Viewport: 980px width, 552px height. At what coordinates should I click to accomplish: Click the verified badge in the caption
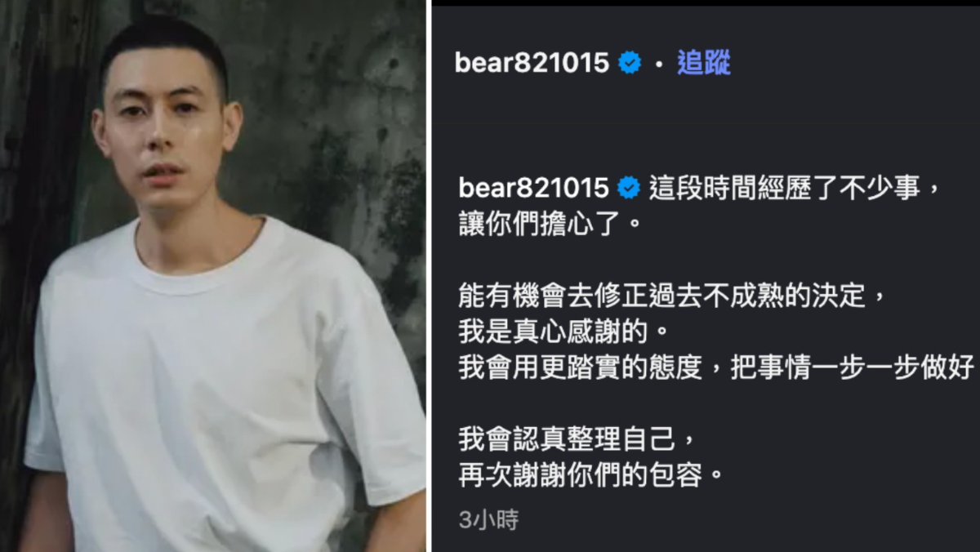[628, 188]
